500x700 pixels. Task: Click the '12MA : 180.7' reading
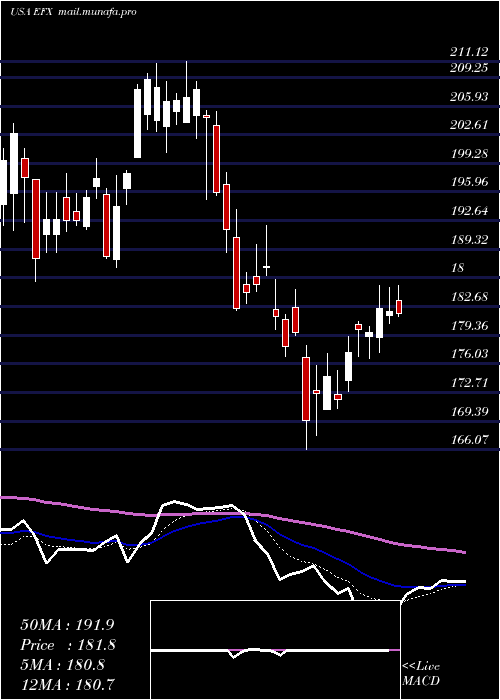[67, 684]
